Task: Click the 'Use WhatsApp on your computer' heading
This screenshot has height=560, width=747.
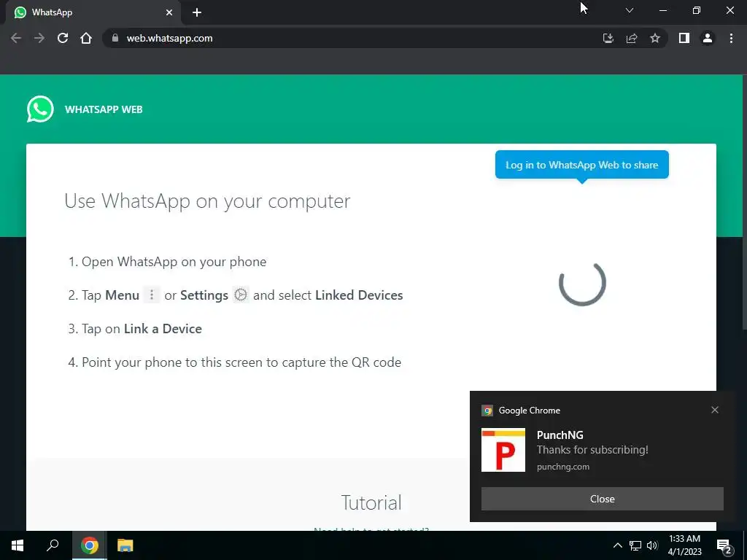Action: pyautogui.click(x=207, y=201)
